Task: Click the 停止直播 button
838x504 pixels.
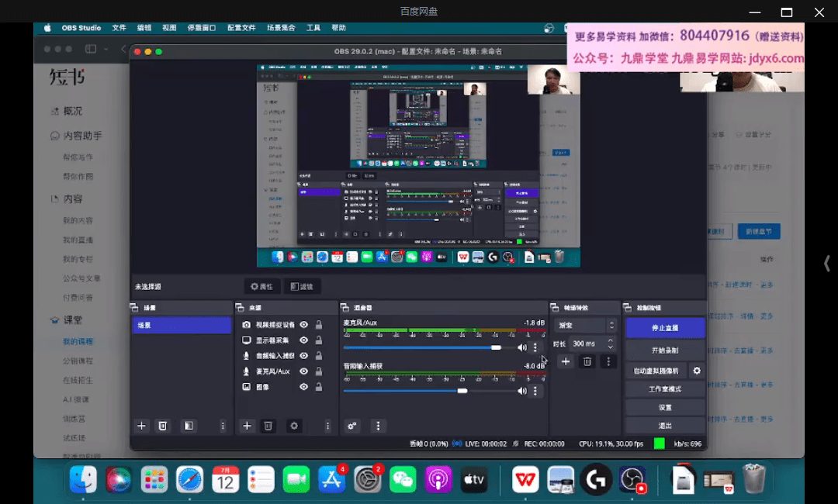Action: coord(665,328)
